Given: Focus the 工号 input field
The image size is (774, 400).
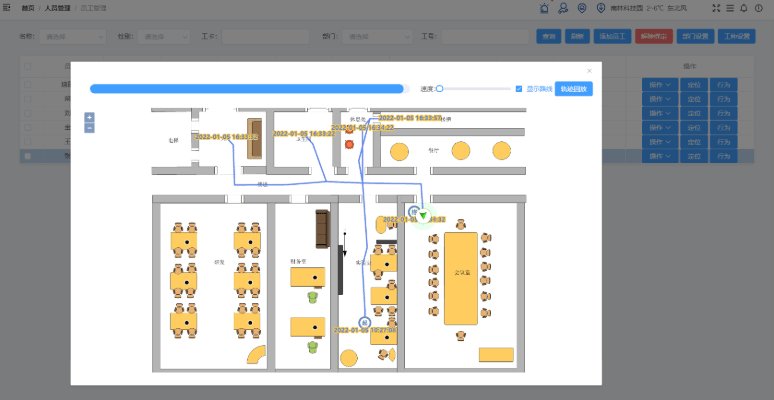Looking at the screenshot, I should point(485,36).
